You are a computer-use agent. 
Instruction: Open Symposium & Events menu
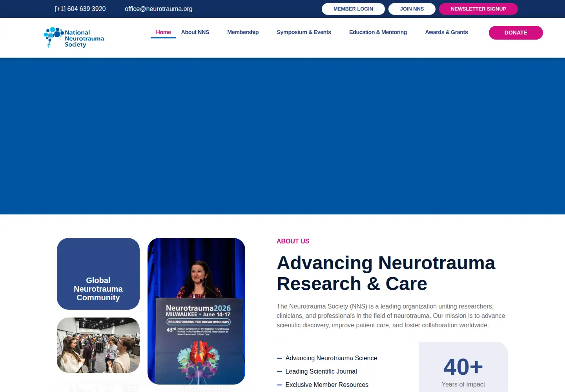304,32
